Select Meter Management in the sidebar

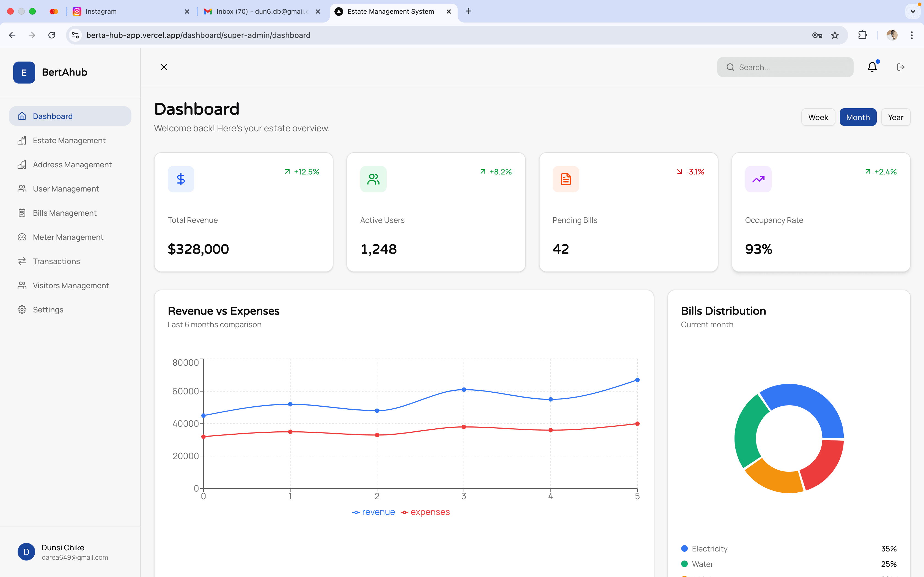click(x=68, y=237)
